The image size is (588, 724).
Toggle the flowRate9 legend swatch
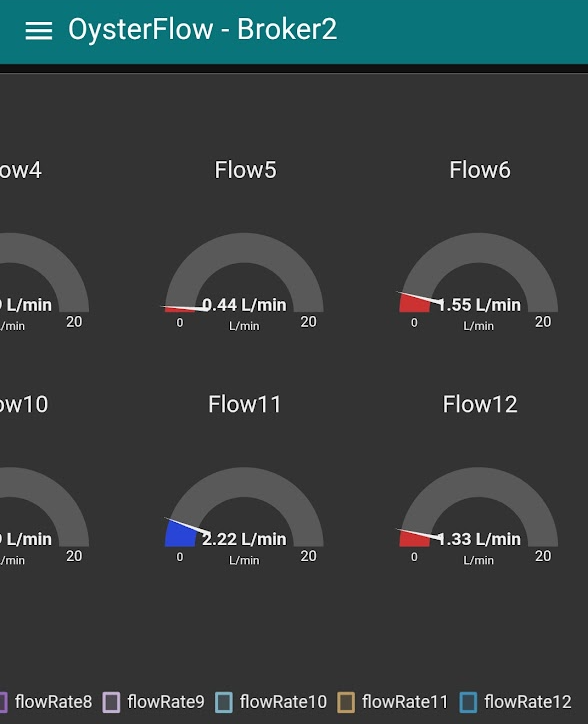pyautogui.click(x=111, y=702)
